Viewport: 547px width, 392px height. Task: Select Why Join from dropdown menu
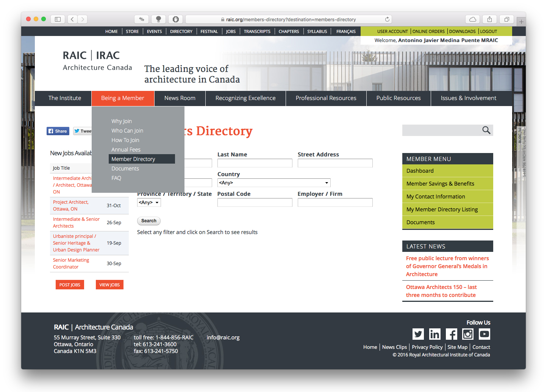122,121
